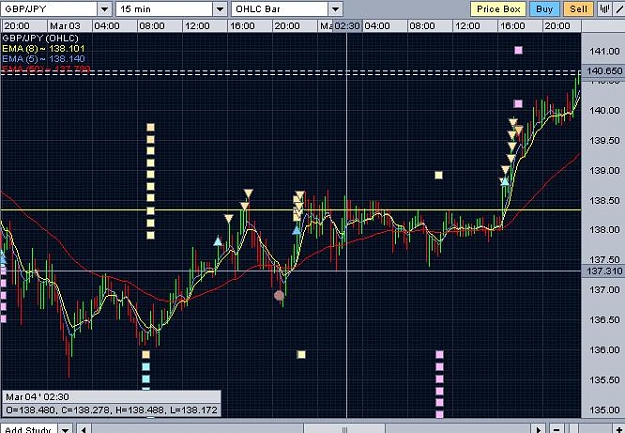The height and width of the screenshot is (433, 625).
Task: Click the 139.50 price axis label
Action: [605, 141]
